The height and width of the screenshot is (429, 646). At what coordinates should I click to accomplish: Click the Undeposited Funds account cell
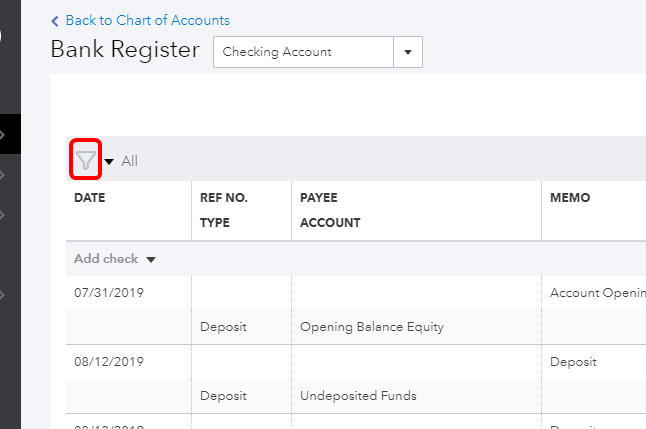point(358,395)
